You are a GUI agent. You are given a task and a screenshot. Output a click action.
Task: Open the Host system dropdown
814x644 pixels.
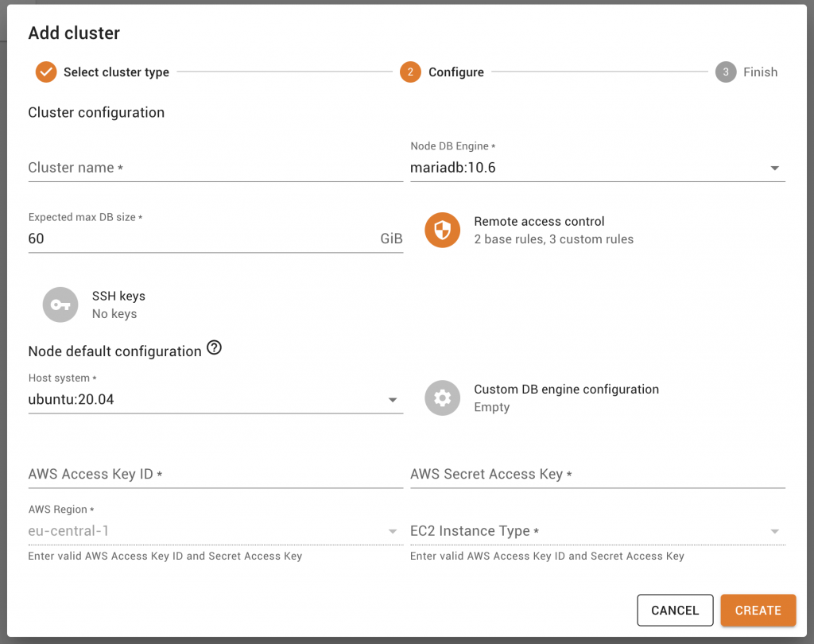coord(215,399)
